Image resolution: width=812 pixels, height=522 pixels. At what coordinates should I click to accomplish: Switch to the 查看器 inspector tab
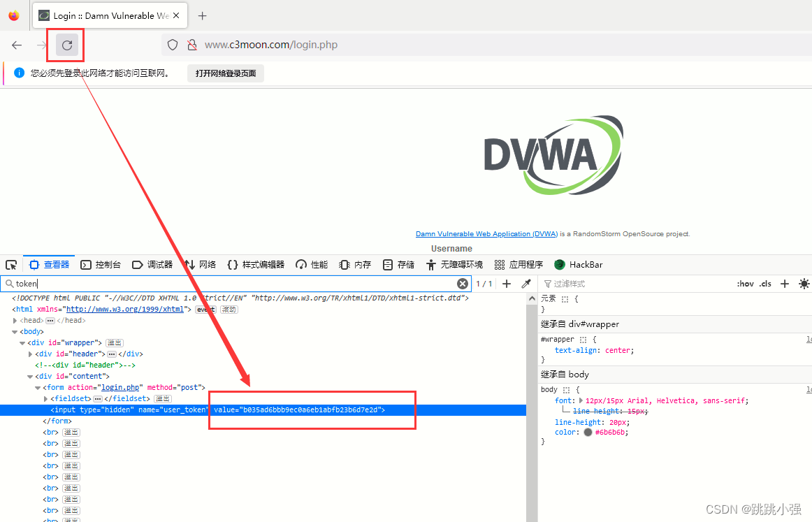[49, 265]
